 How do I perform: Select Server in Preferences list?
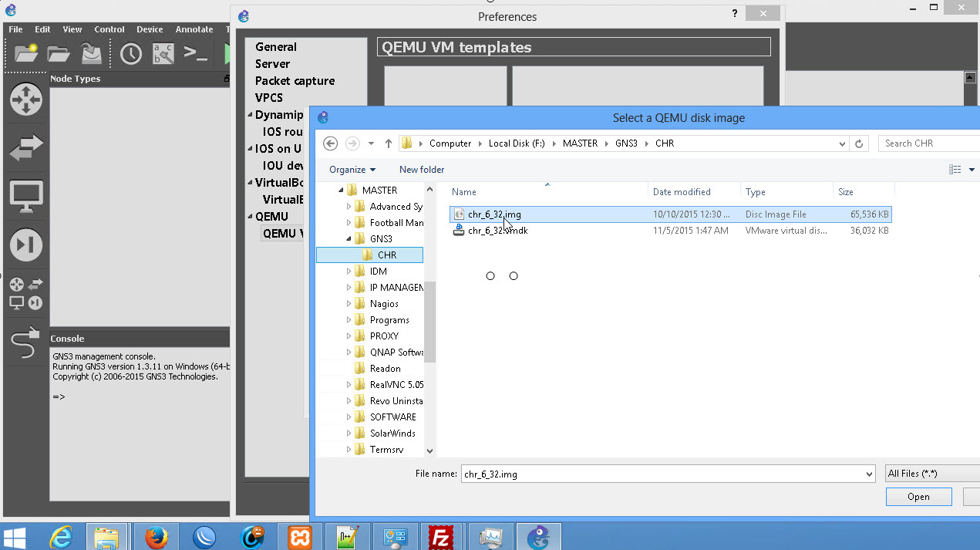click(273, 64)
